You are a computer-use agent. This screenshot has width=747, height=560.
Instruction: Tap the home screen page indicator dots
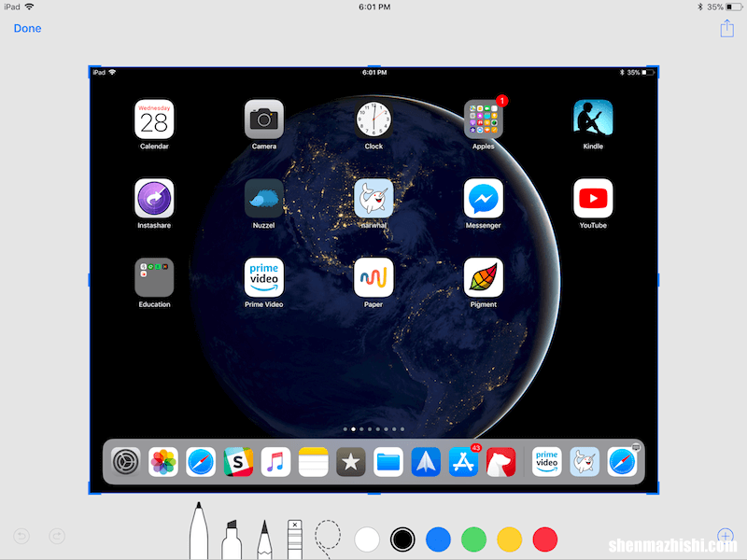click(x=374, y=429)
